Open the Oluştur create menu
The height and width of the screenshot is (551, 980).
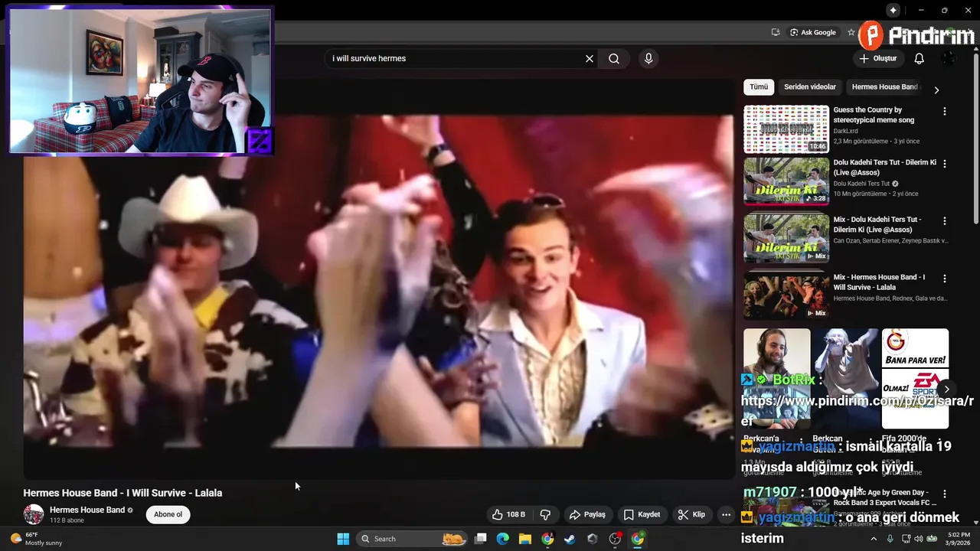pos(878,58)
